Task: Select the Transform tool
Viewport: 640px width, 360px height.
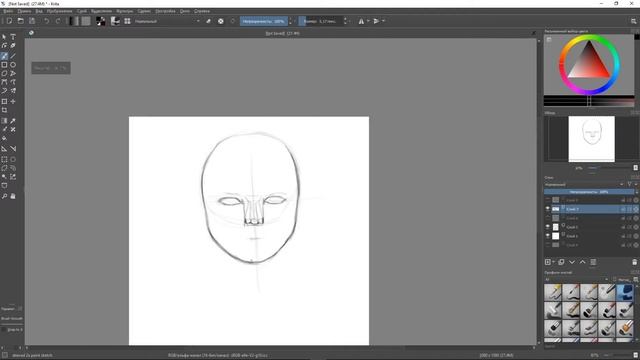Action: pyautogui.click(x=4, y=101)
